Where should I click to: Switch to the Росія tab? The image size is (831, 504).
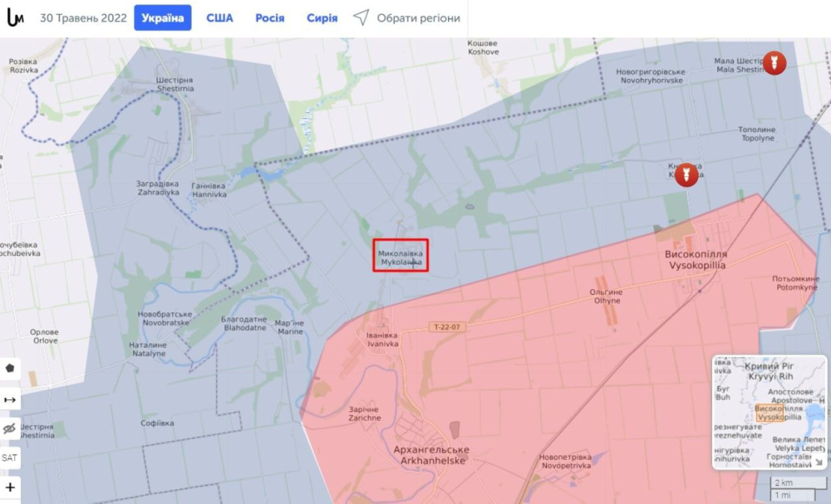[x=269, y=18]
